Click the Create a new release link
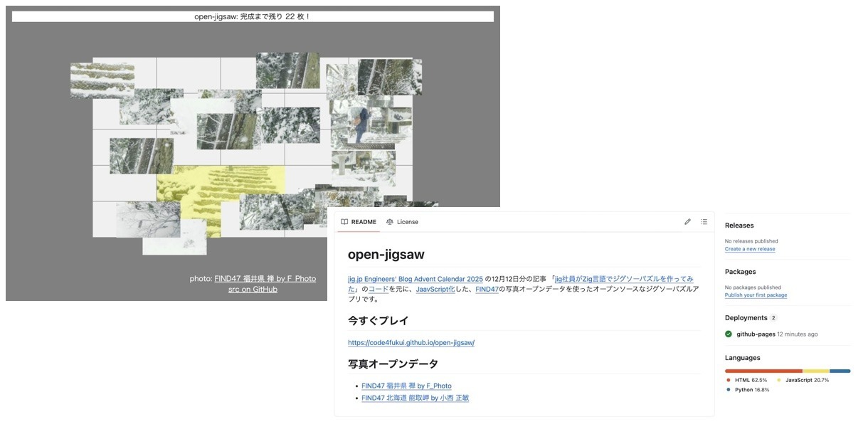868x434 pixels. tap(750, 249)
